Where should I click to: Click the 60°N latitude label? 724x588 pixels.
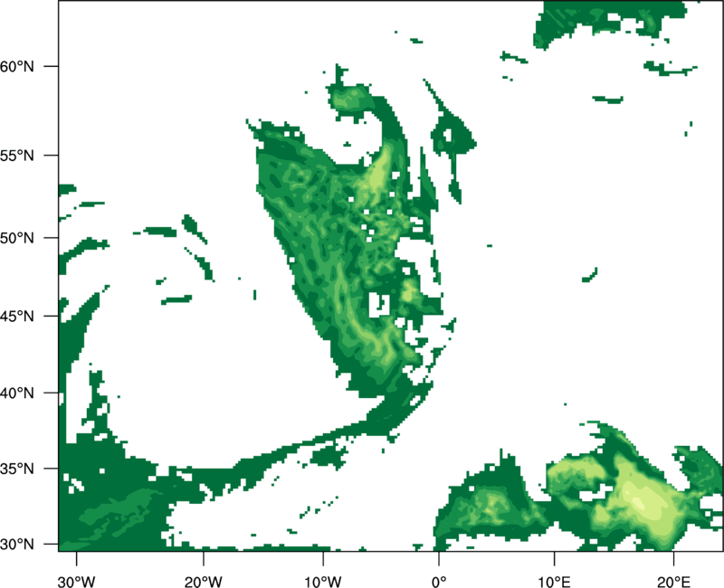[17, 67]
